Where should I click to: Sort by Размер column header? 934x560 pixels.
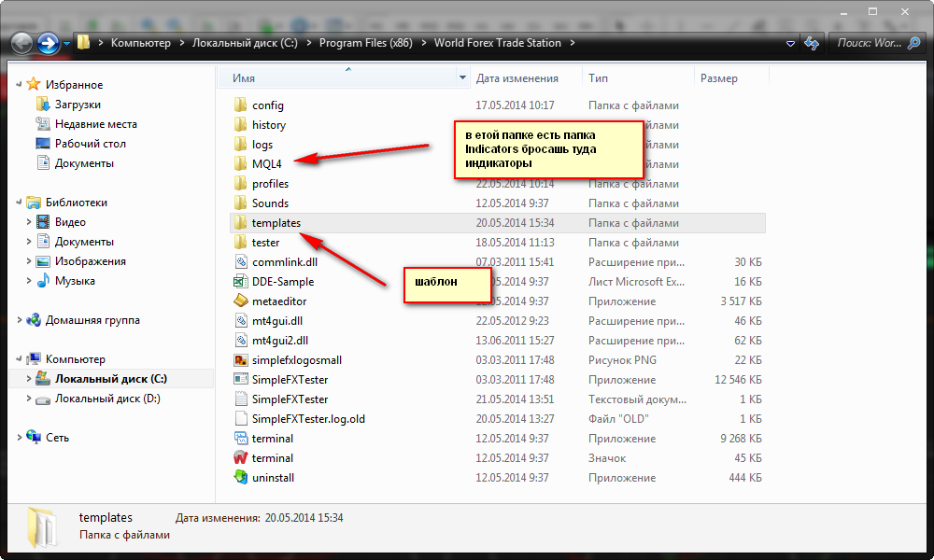coord(719,78)
